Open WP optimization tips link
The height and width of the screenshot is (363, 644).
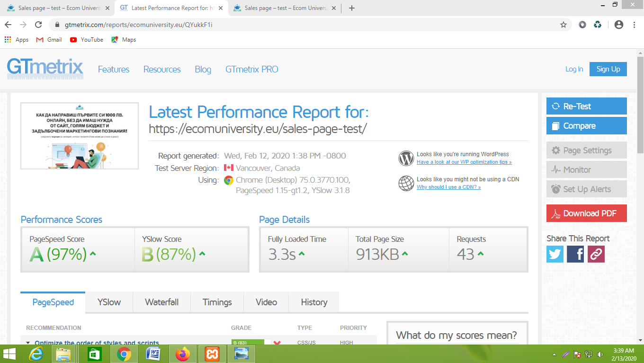coord(464,162)
